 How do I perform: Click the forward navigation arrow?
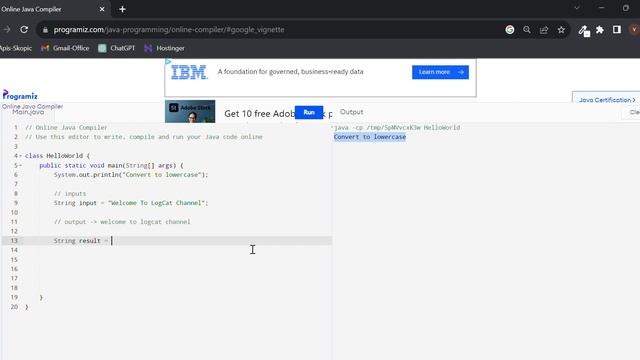7,29
